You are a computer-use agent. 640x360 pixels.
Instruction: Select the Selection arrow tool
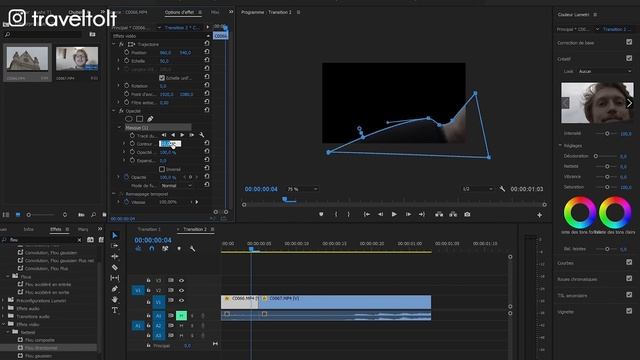point(115,235)
